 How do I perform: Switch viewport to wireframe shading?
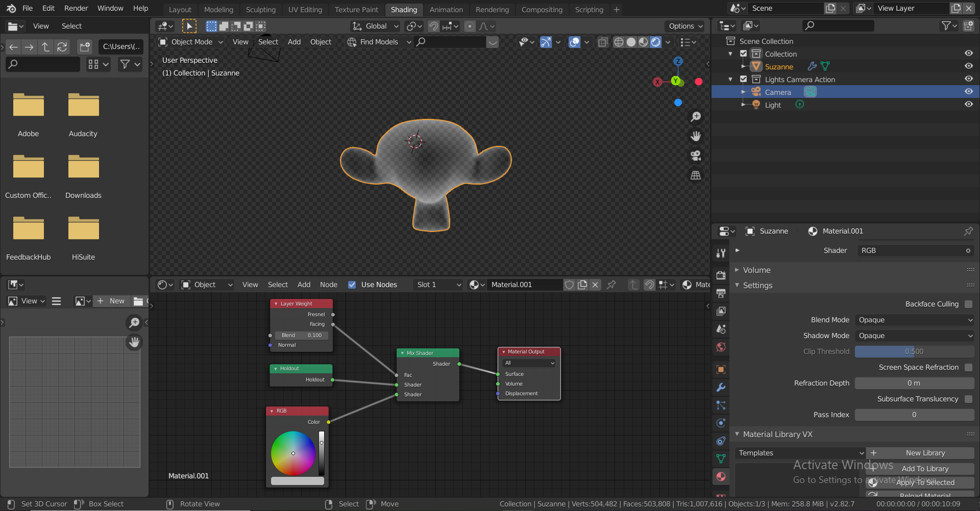[x=619, y=42]
